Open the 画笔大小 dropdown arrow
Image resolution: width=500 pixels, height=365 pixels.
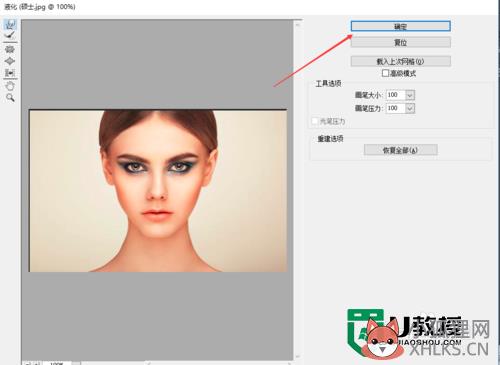410,95
